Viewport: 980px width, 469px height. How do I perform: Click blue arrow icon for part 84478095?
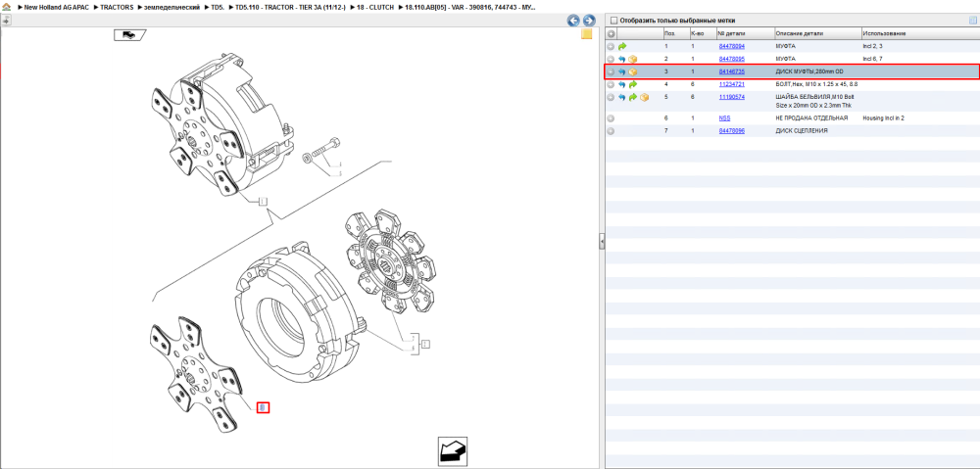pyautogui.click(x=622, y=59)
